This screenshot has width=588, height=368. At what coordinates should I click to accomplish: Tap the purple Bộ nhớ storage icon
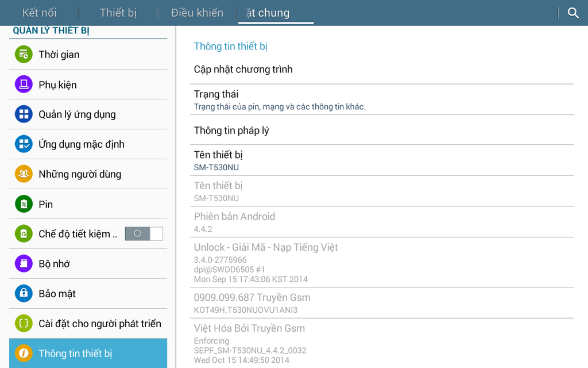click(24, 263)
